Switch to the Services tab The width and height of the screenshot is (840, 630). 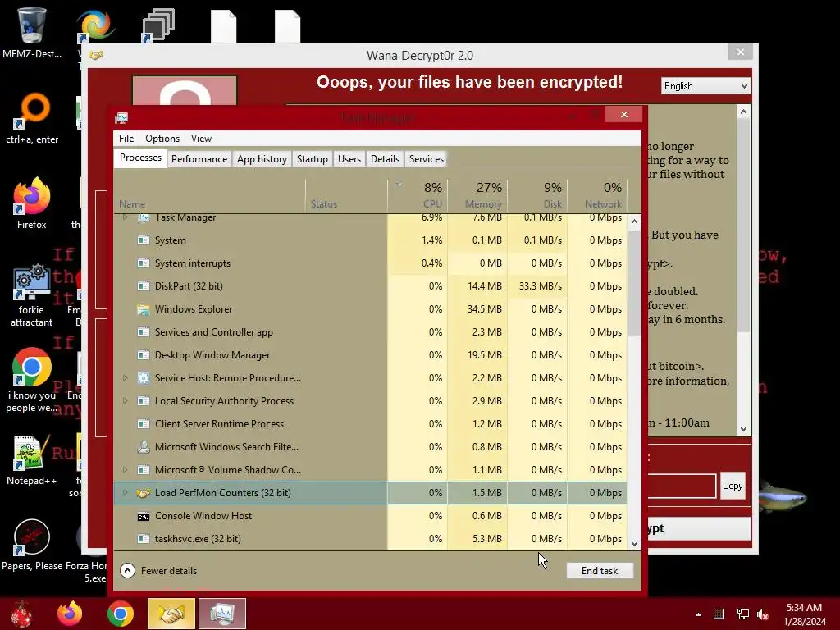[x=427, y=159]
